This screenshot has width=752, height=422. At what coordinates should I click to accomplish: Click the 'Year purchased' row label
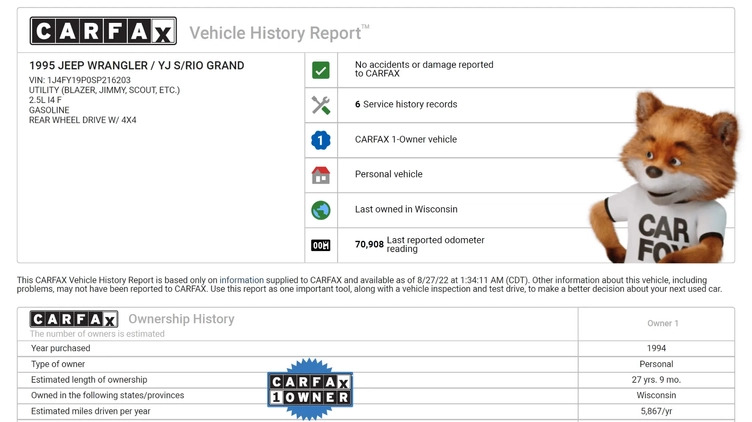pyautogui.click(x=60, y=349)
